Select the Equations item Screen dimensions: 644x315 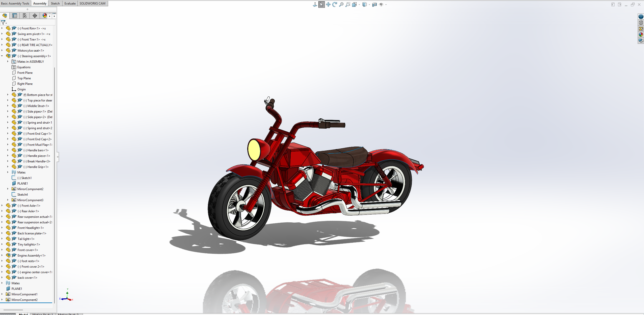(x=24, y=67)
